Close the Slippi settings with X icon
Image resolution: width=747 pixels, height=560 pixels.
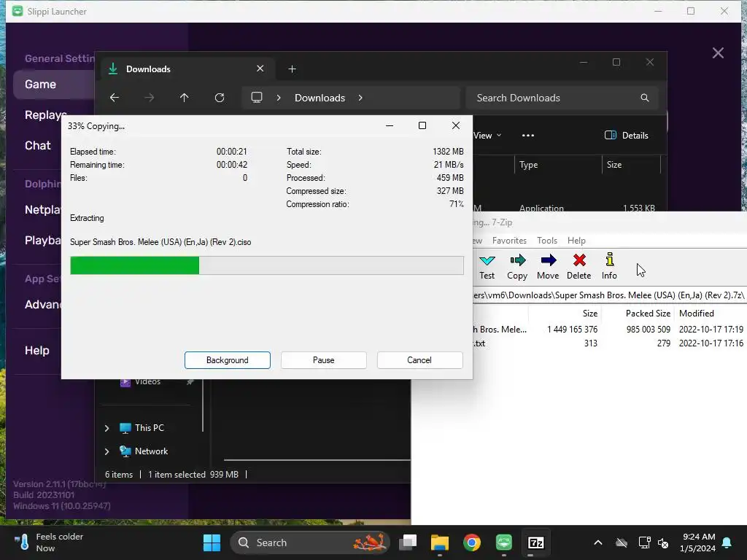click(x=718, y=52)
